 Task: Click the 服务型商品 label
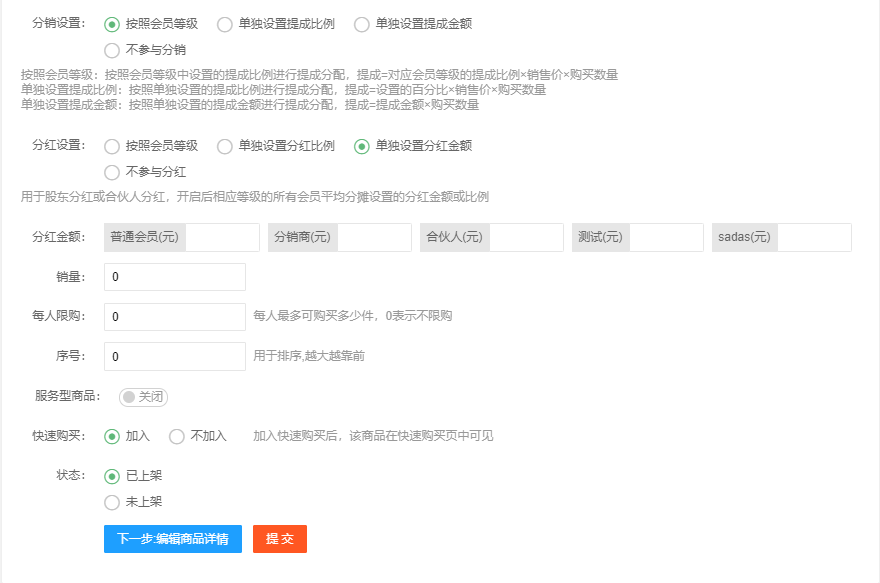[x=67, y=396]
